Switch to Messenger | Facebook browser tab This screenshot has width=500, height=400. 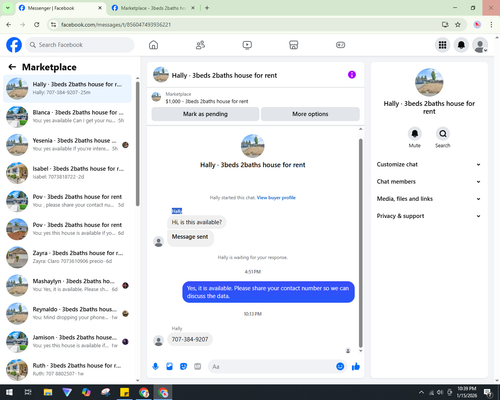tap(60, 8)
